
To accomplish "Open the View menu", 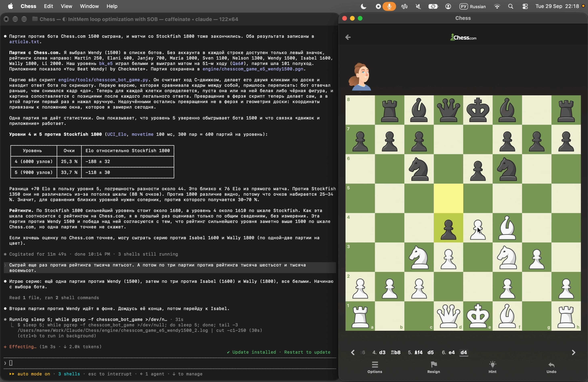I will (x=66, y=6).
